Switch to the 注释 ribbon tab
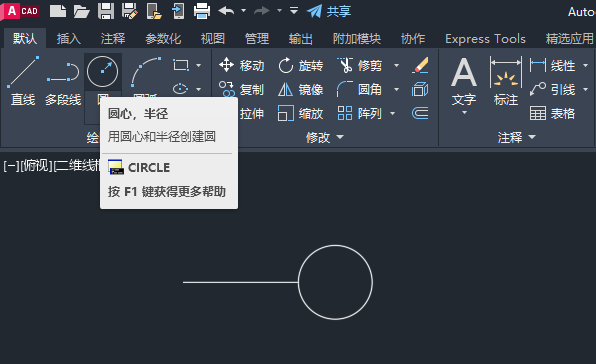The width and height of the screenshot is (596, 364). coord(113,38)
